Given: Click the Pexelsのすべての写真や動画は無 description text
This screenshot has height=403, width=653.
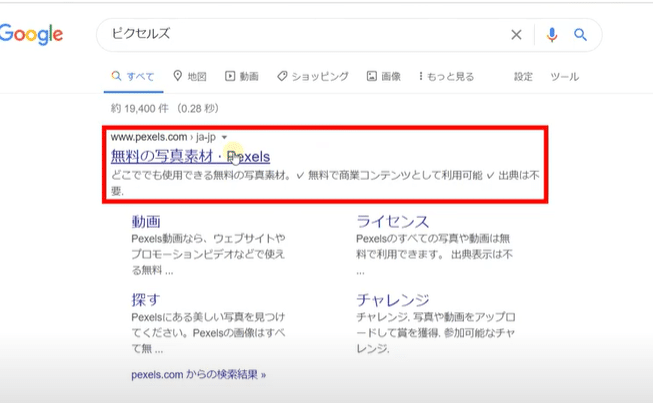Looking at the screenshot, I should [x=434, y=254].
